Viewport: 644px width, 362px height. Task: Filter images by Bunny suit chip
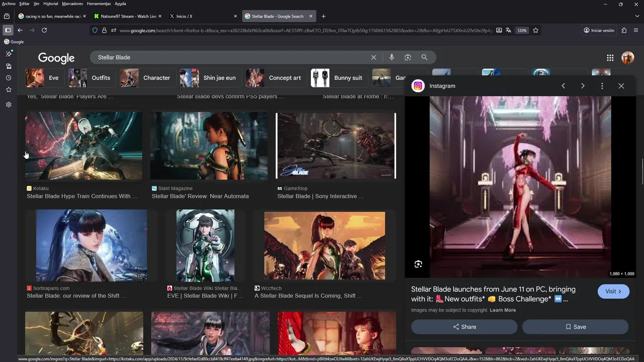pos(339,78)
